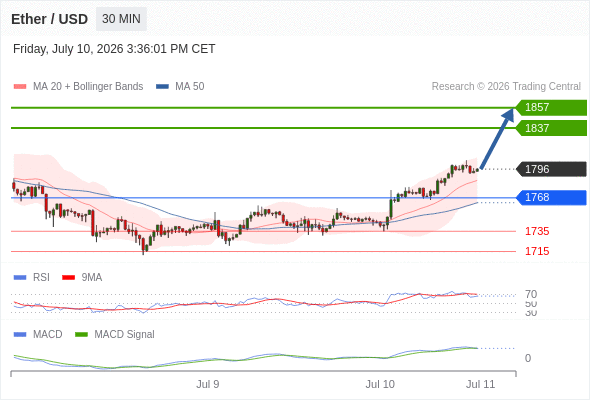The image size is (590, 400).
Task: Toggle the MA 50 legend label
Action: click(190, 87)
